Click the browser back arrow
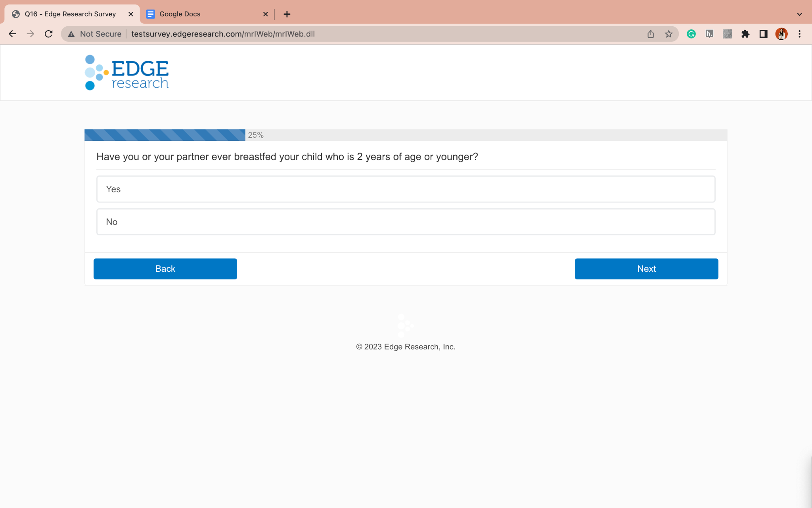Screen dimensions: 812x508 pos(12,34)
